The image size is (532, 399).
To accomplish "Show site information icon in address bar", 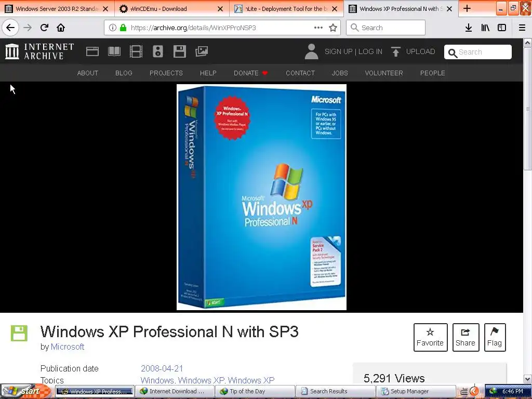I will (x=113, y=28).
